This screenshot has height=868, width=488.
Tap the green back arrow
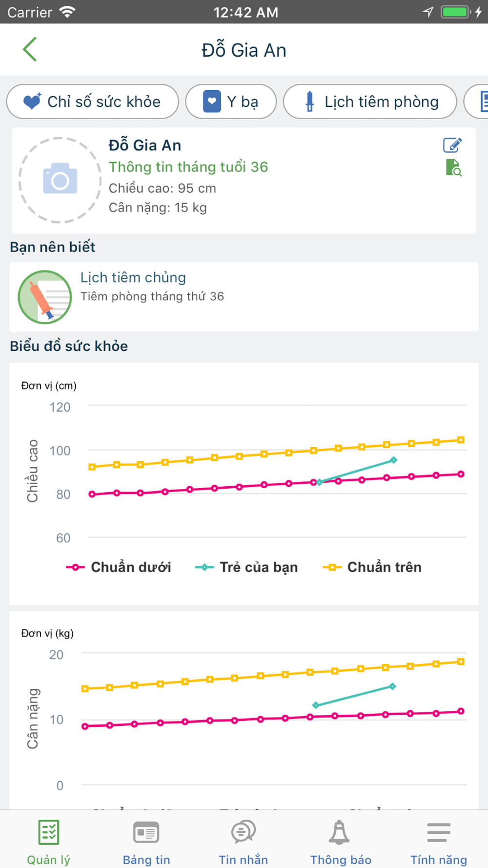(30, 49)
